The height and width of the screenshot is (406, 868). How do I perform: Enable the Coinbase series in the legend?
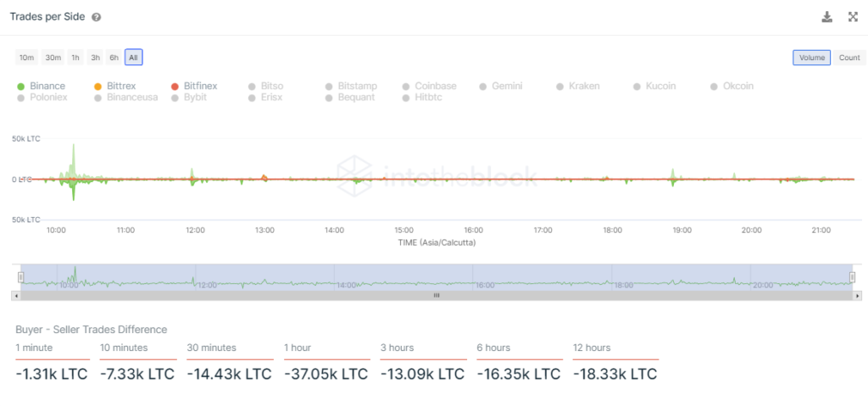429,86
